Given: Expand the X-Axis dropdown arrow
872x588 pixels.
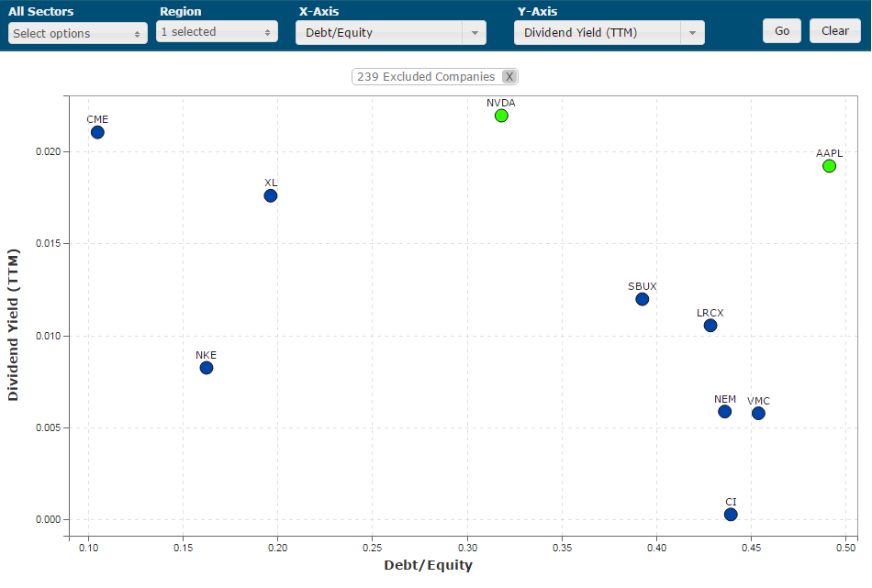Looking at the screenshot, I should pyautogui.click(x=475, y=33).
